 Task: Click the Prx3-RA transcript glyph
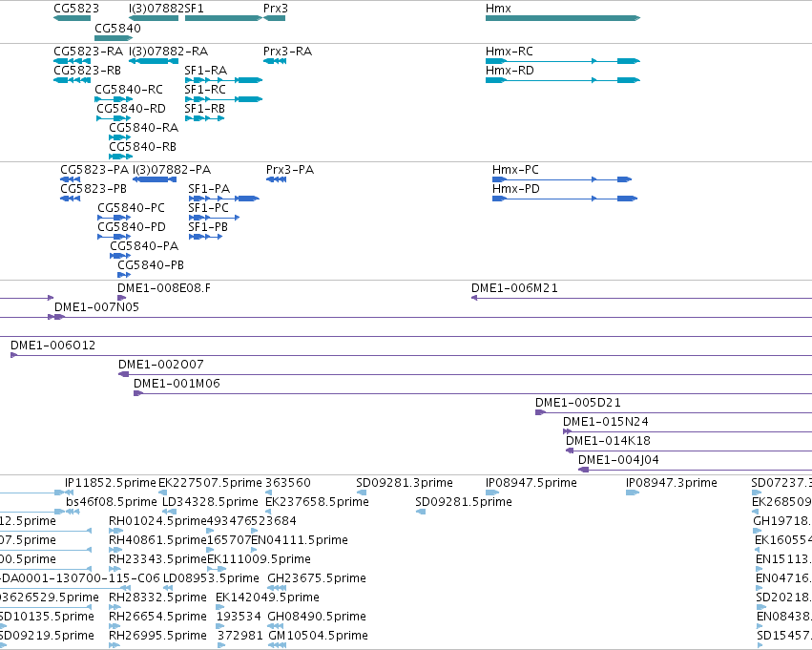coord(275,61)
